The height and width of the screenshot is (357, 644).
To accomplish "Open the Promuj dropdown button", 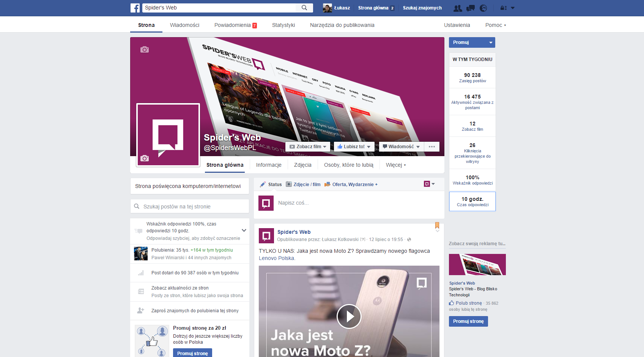I will (x=472, y=42).
